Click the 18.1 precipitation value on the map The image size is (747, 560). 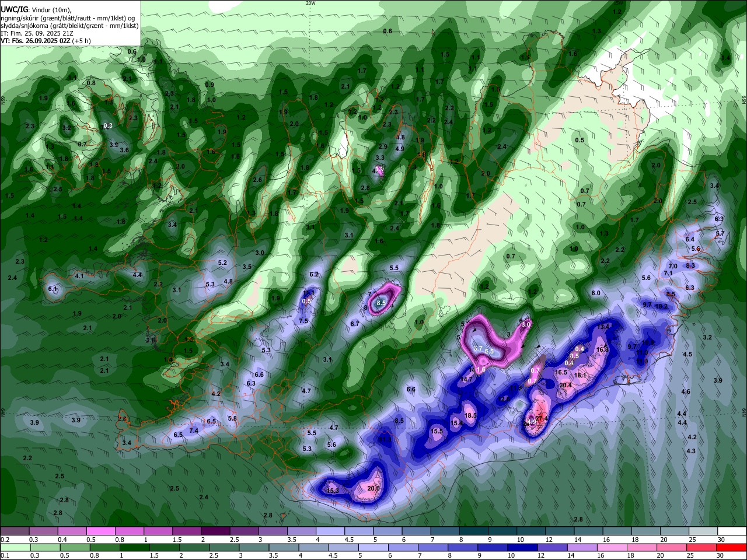point(580,376)
